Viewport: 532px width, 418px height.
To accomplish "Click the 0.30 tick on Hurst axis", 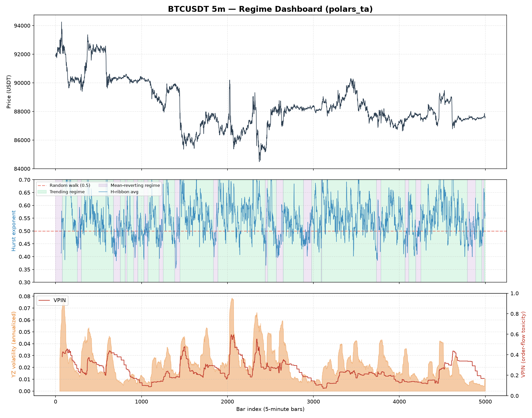I will pos(25,282).
